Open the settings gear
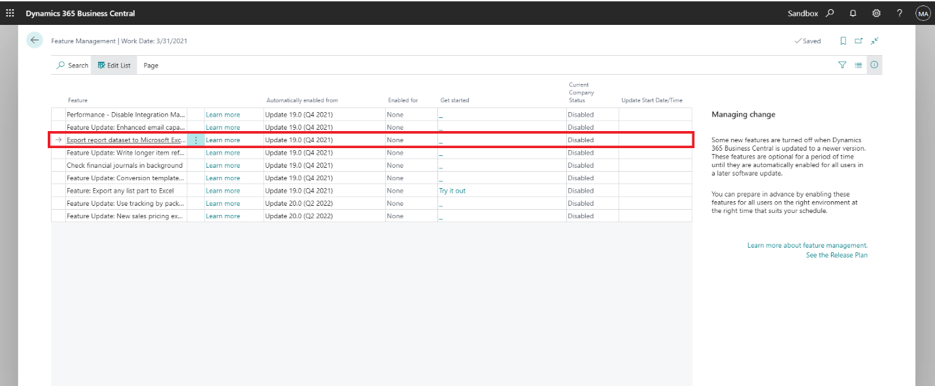Screen dimensions: 936x388 pyautogui.click(x=876, y=13)
